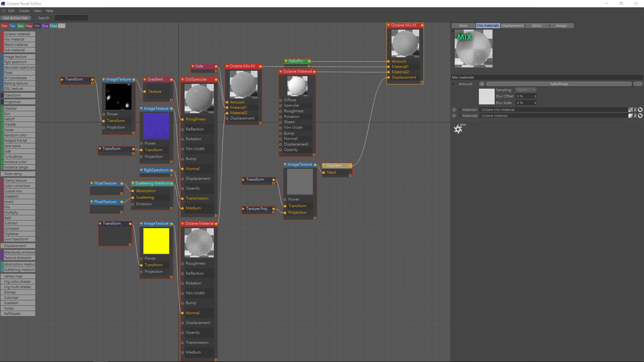Image resolution: width=644 pixels, height=362 pixels.
Task: Click the round toggle left of Material2
Action: pyautogui.click(x=454, y=116)
